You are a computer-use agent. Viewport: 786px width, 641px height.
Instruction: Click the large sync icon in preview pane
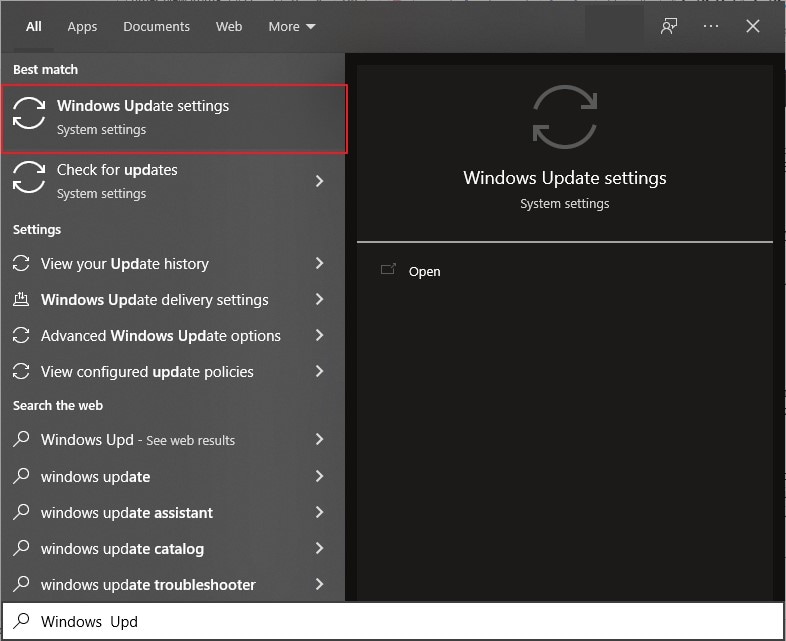coord(565,117)
